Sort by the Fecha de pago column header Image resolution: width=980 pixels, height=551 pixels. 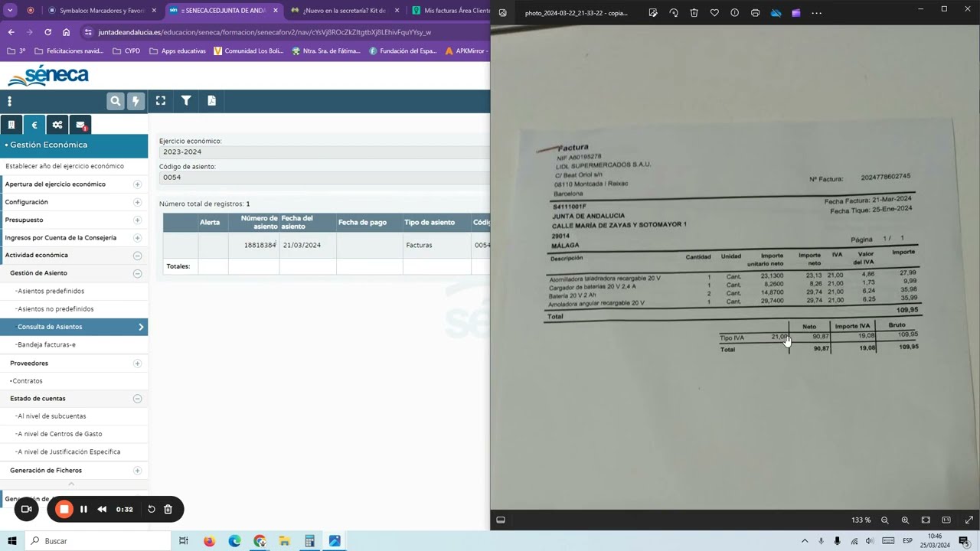(x=363, y=223)
